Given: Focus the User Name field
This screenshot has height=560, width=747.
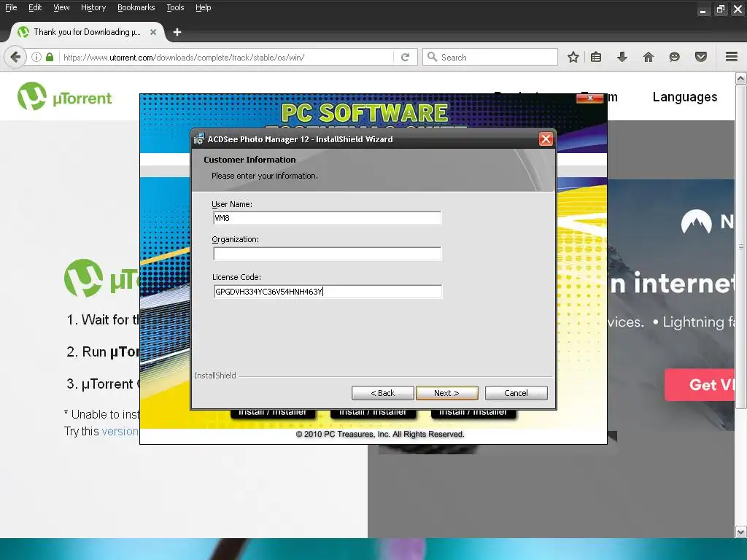Looking at the screenshot, I should [x=328, y=218].
